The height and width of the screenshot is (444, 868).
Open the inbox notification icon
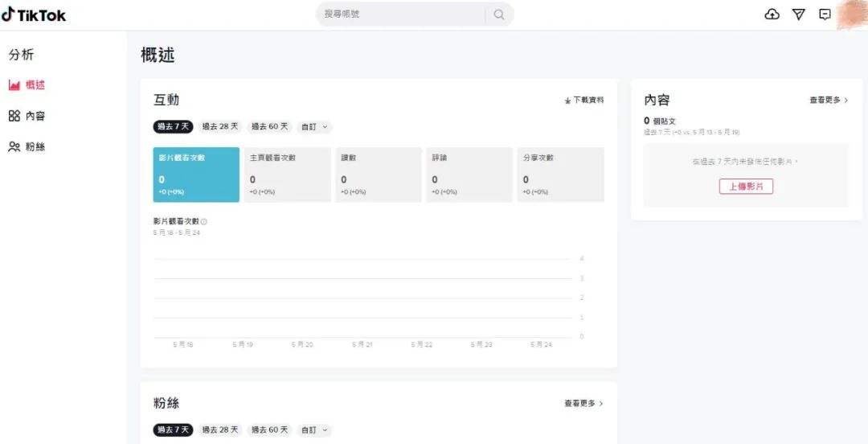coord(825,14)
